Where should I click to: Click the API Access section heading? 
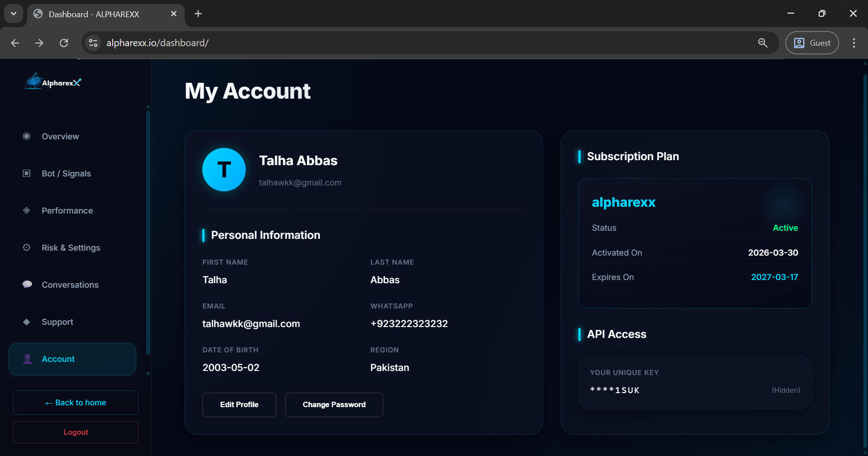tap(616, 334)
